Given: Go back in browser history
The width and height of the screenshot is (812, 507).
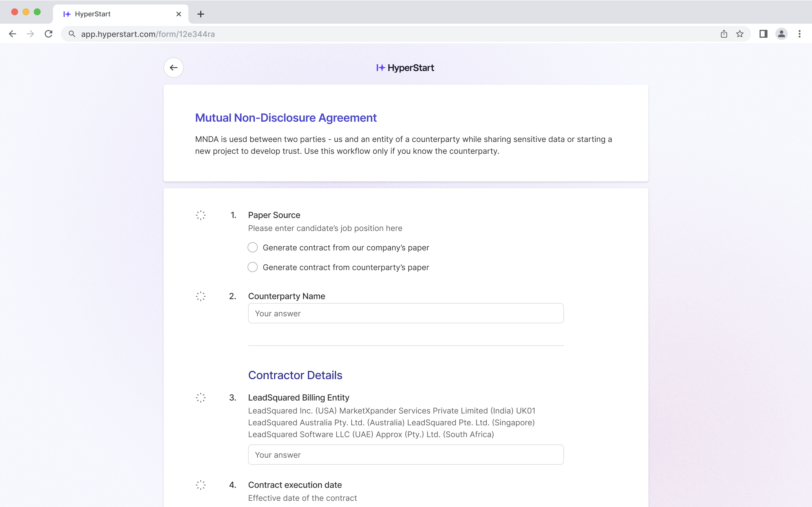Looking at the screenshot, I should point(12,34).
